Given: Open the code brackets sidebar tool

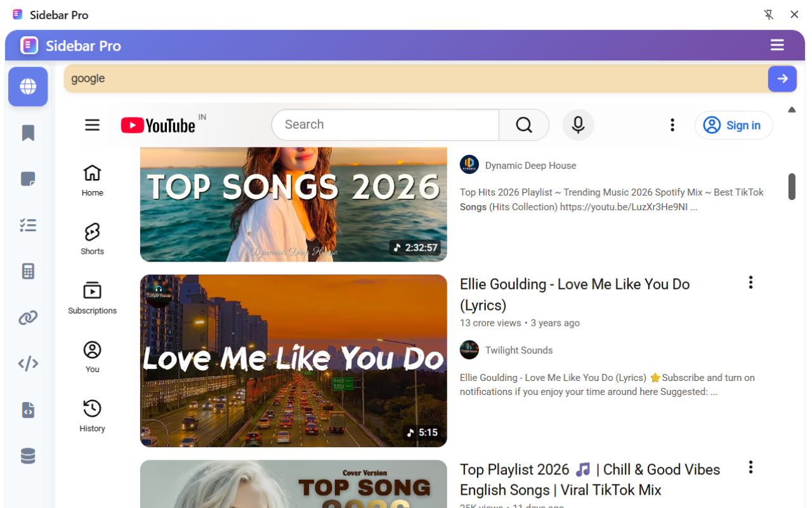Looking at the screenshot, I should pyautogui.click(x=28, y=363).
